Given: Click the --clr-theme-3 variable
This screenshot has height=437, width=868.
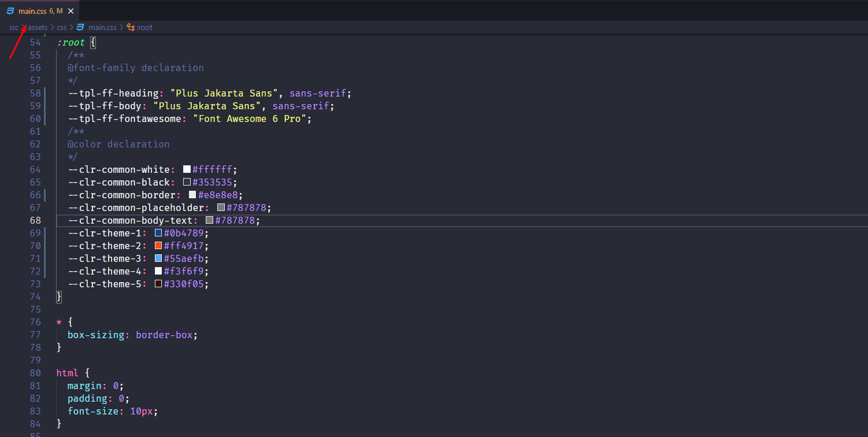Looking at the screenshot, I should click(105, 258).
